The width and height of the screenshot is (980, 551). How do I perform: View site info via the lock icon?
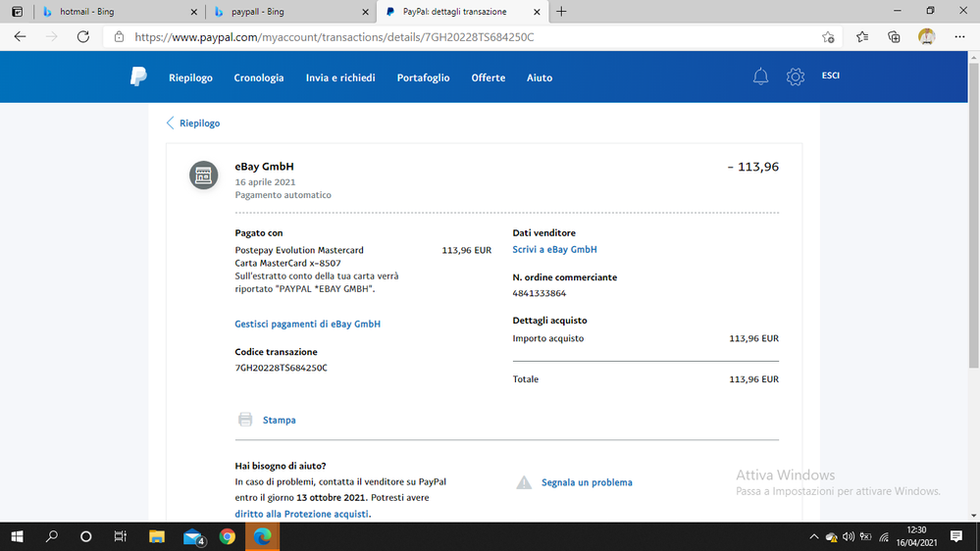[119, 37]
